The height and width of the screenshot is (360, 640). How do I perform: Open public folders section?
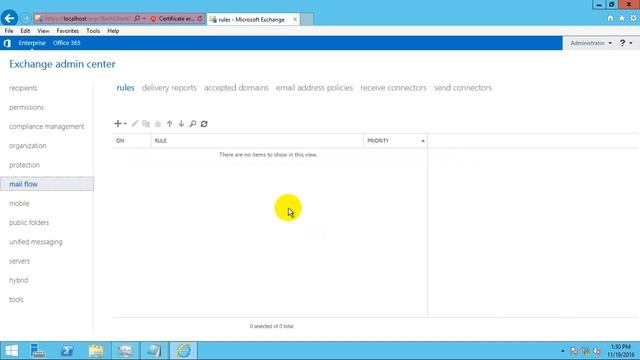pos(29,222)
